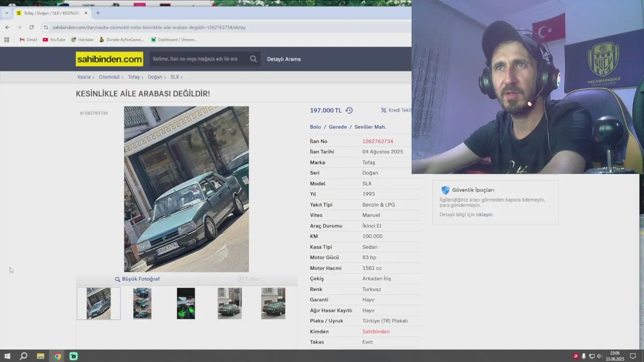
Task: Click the Seviller Mah. location link
Action: click(370, 127)
